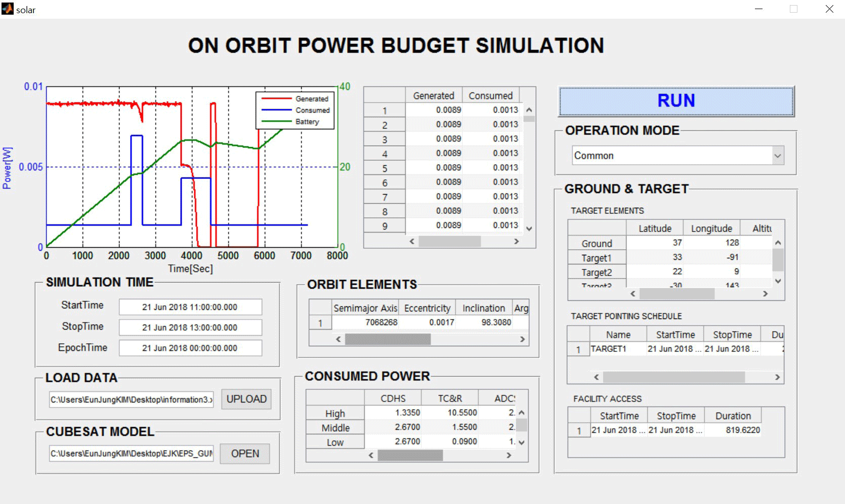Click left arrow of Target Elements horizontal scrollbar

(632, 294)
